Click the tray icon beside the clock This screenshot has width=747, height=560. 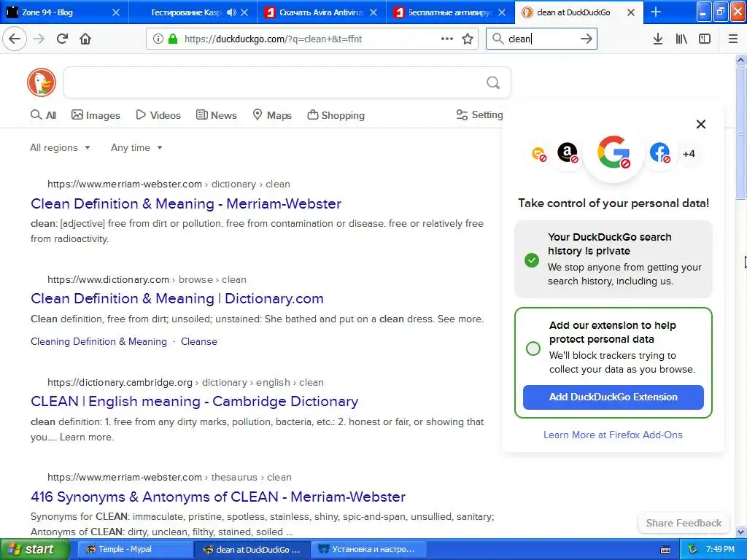pyautogui.click(x=693, y=549)
